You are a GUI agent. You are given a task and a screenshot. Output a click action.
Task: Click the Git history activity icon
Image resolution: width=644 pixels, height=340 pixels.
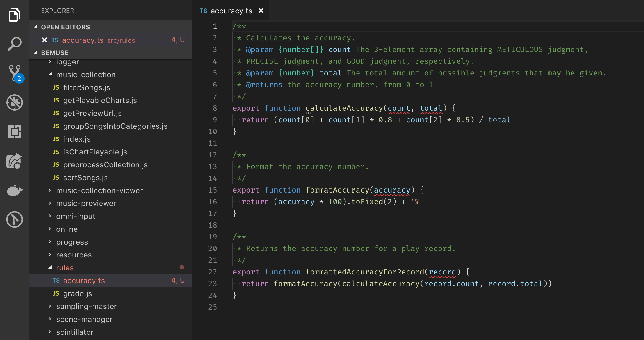[x=14, y=219]
